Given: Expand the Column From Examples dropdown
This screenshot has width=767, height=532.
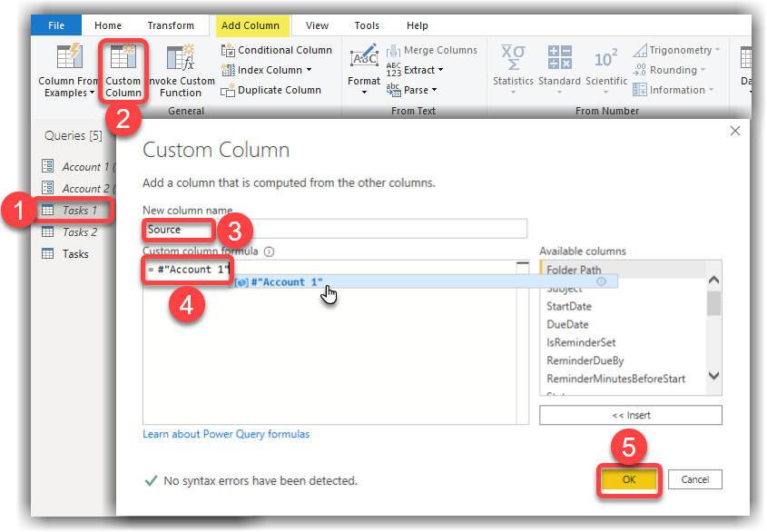Looking at the screenshot, I should click(x=92, y=93).
